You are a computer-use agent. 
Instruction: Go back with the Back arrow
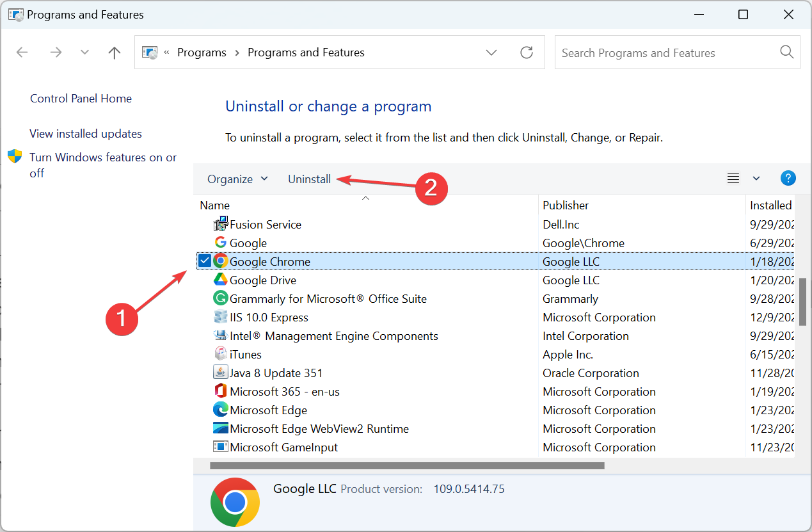pos(22,52)
